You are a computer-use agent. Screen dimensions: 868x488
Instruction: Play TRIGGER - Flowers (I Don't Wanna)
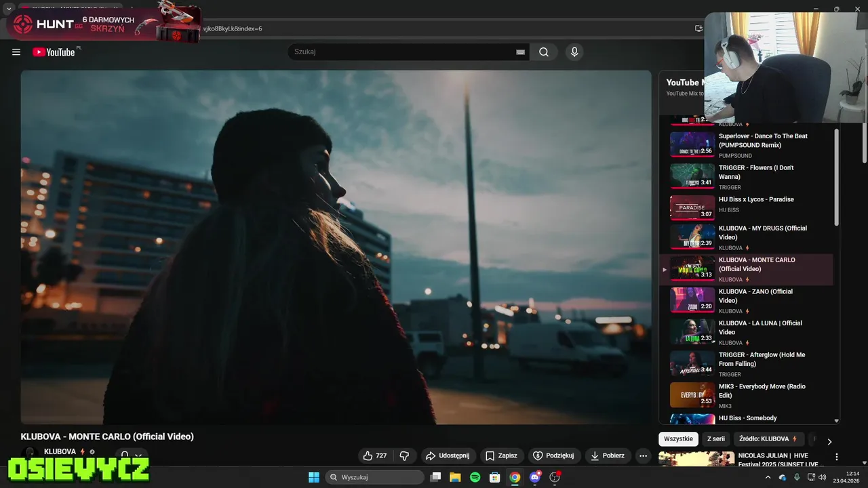pyautogui.click(x=746, y=177)
